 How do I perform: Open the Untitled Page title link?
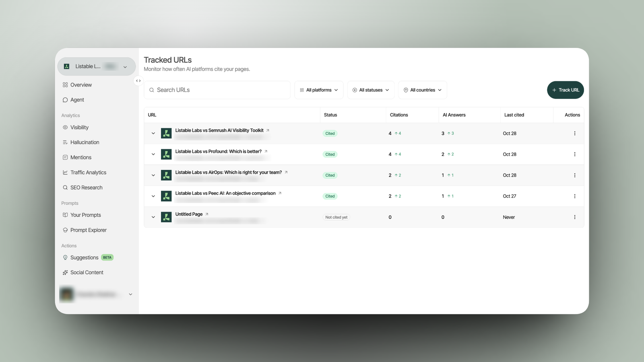point(189,214)
